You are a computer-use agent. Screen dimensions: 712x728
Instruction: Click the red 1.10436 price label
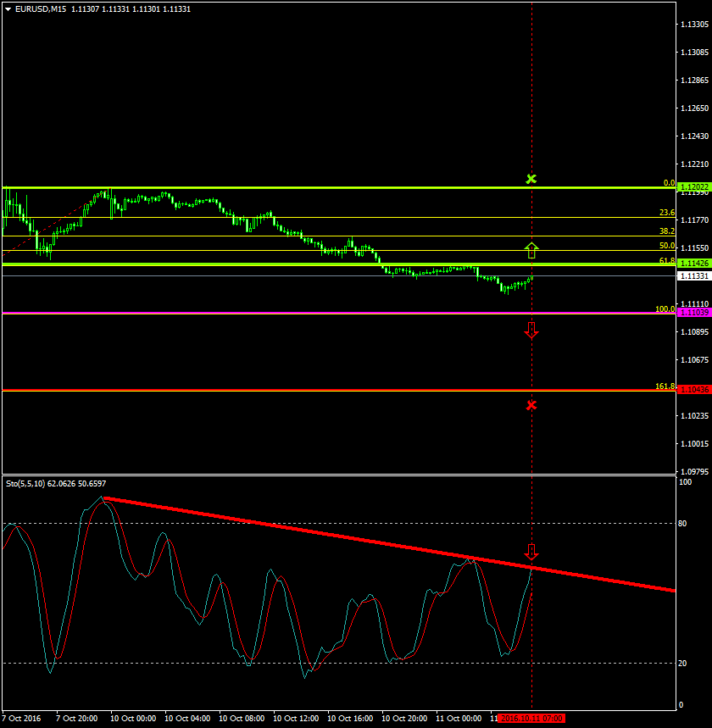click(693, 389)
